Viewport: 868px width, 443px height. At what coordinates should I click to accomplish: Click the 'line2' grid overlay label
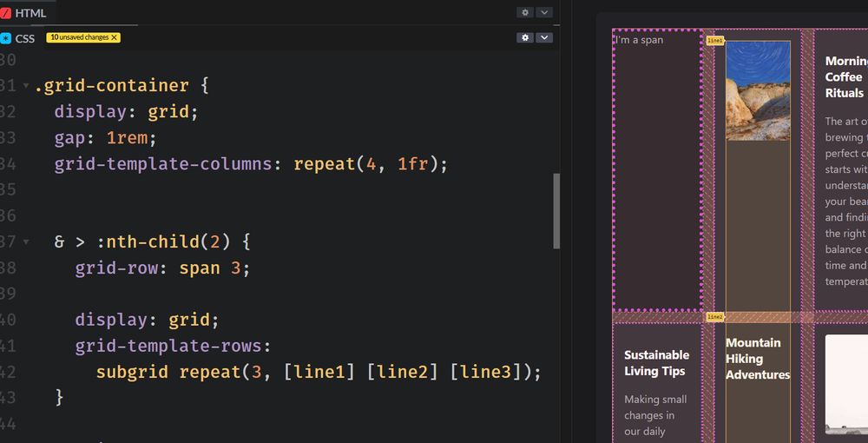point(714,317)
